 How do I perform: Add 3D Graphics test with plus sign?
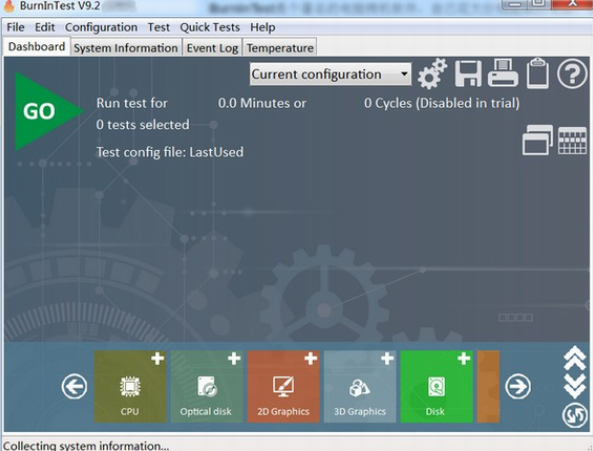pos(387,358)
